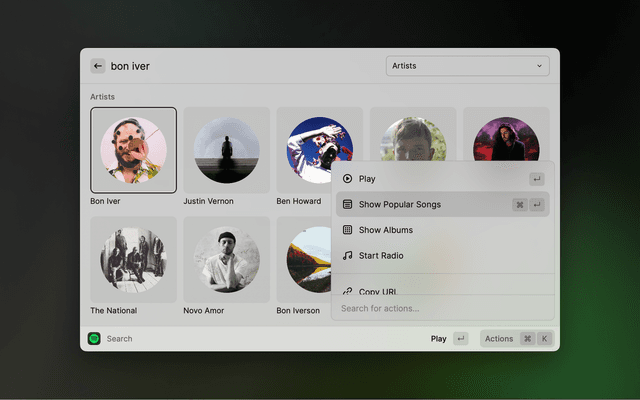Click the Show Popular Songs list icon
640x400 pixels.
pyautogui.click(x=347, y=204)
